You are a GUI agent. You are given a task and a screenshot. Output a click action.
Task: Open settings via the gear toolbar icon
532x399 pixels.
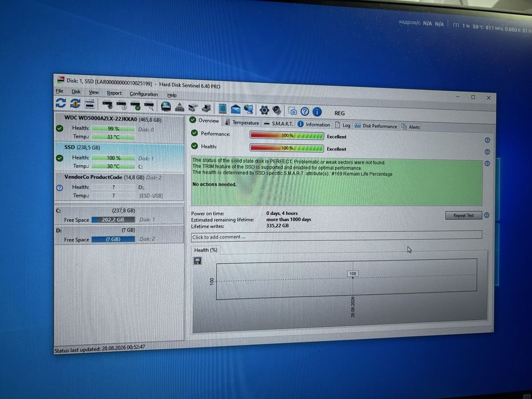[x=264, y=109]
